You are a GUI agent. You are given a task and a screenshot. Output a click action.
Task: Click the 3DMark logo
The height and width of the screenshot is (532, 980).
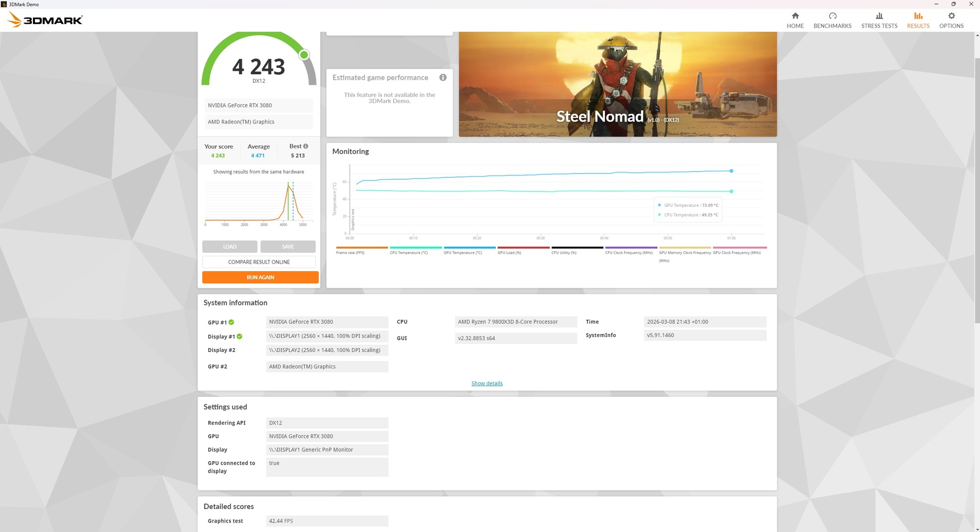pyautogui.click(x=45, y=20)
